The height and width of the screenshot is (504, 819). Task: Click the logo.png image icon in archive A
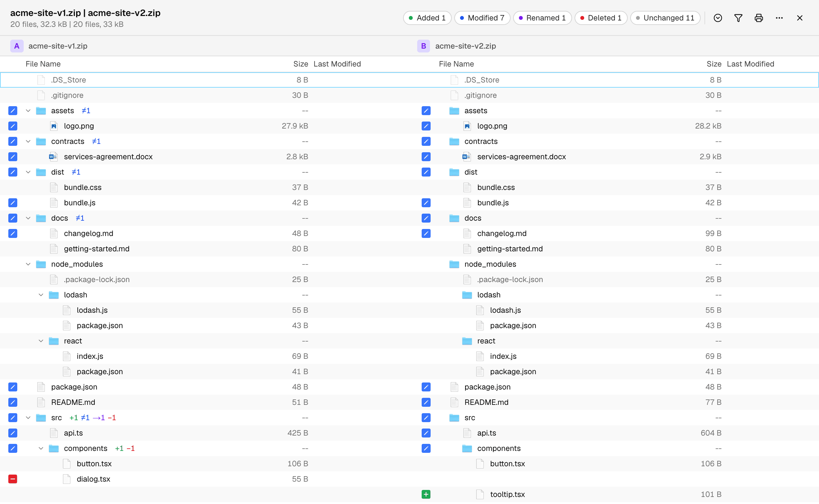tap(54, 126)
